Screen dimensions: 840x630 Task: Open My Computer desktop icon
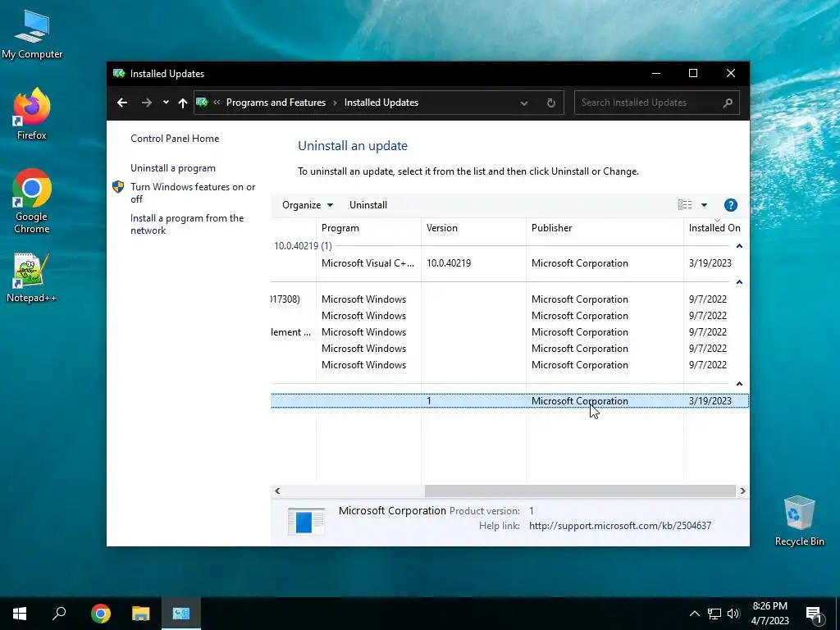[x=32, y=34]
